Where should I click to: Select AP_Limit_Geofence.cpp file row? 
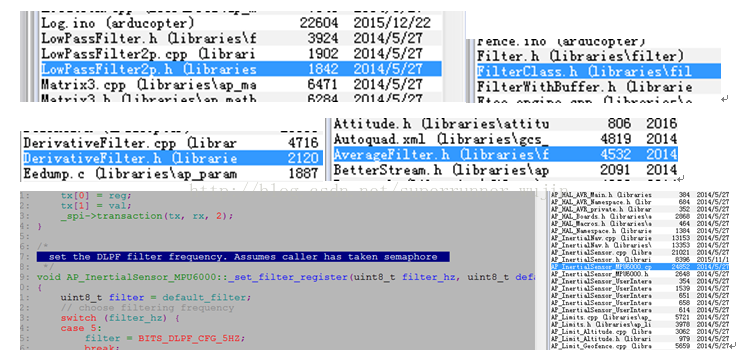(640, 346)
